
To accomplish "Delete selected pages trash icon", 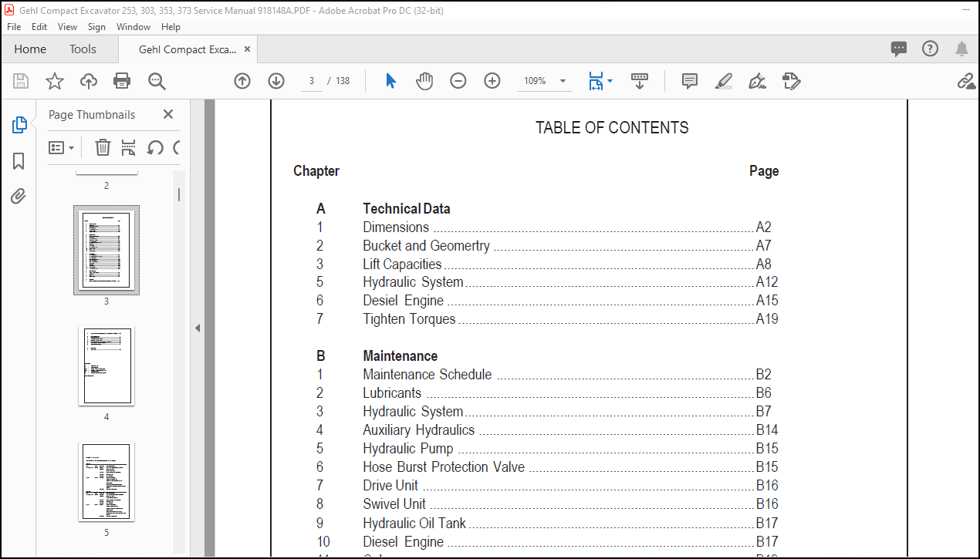I will 103,147.
